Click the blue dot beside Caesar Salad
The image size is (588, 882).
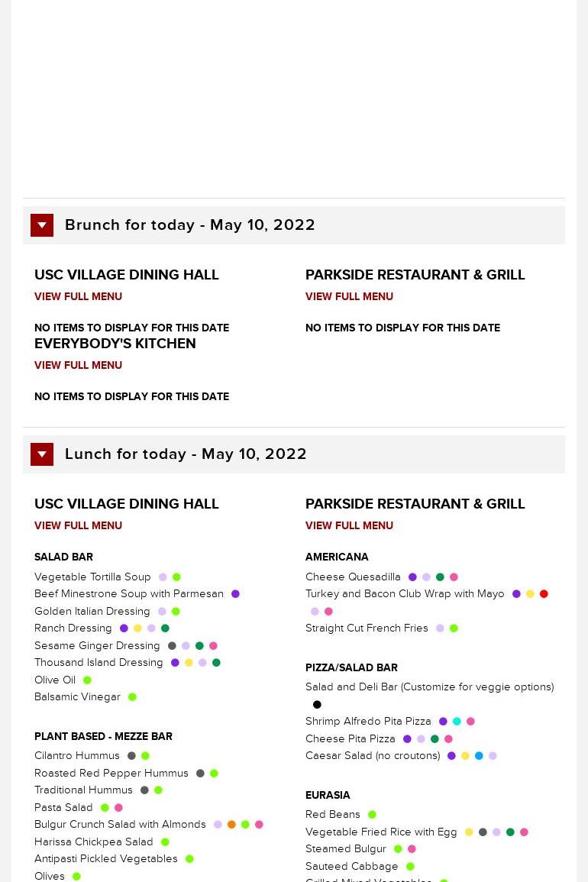479,756
